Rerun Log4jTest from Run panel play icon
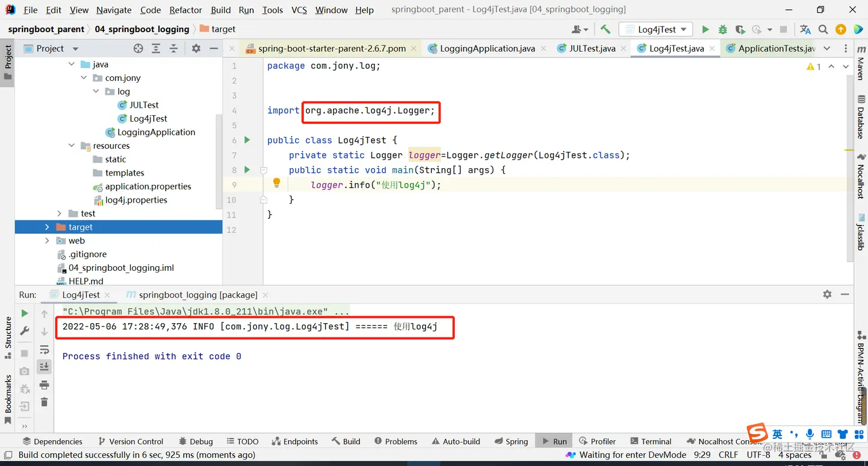868x466 pixels. click(x=25, y=313)
